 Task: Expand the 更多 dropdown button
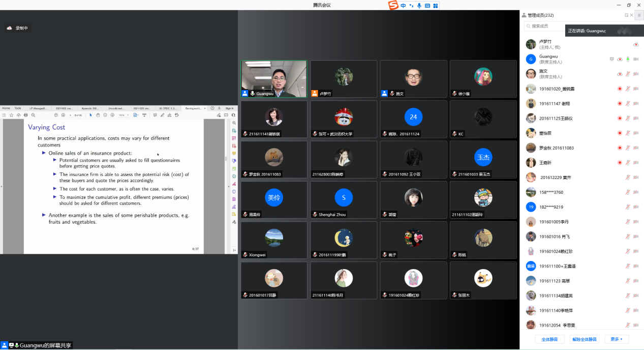(x=617, y=339)
